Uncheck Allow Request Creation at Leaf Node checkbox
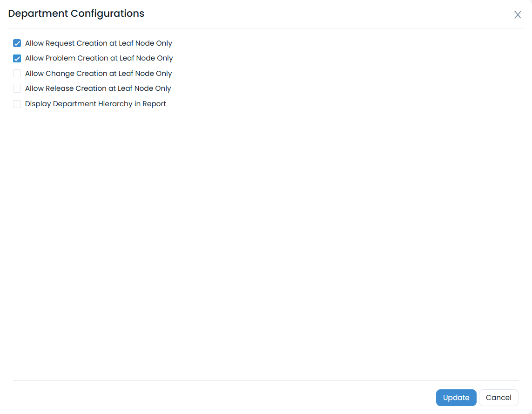 point(17,43)
